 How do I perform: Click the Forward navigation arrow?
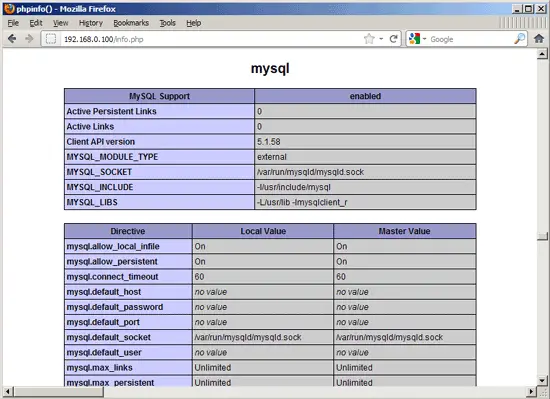(x=29, y=39)
